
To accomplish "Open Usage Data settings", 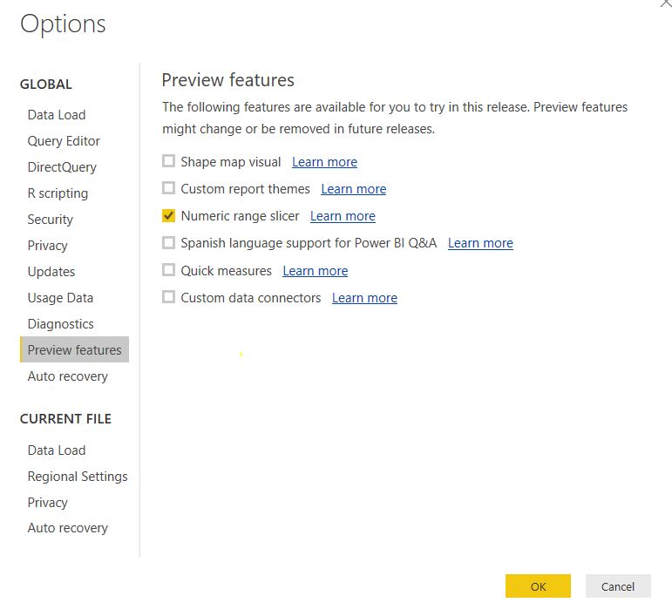I will point(60,298).
